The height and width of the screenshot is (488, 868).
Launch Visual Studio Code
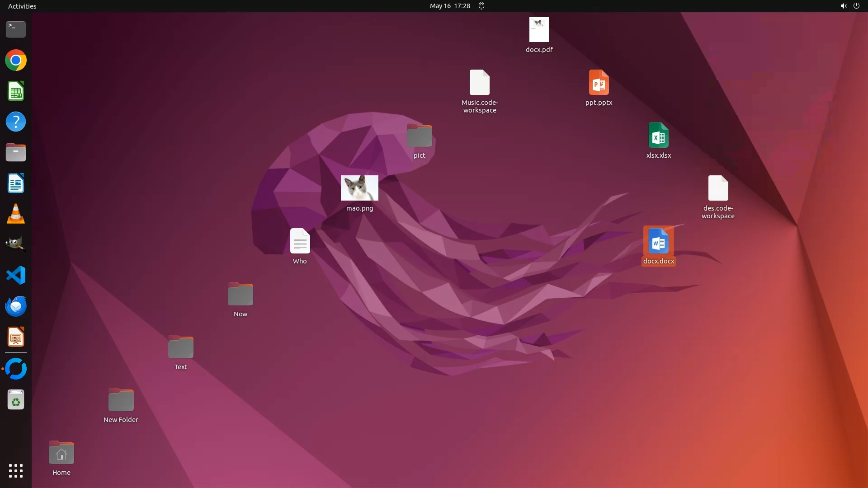click(x=16, y=275)
